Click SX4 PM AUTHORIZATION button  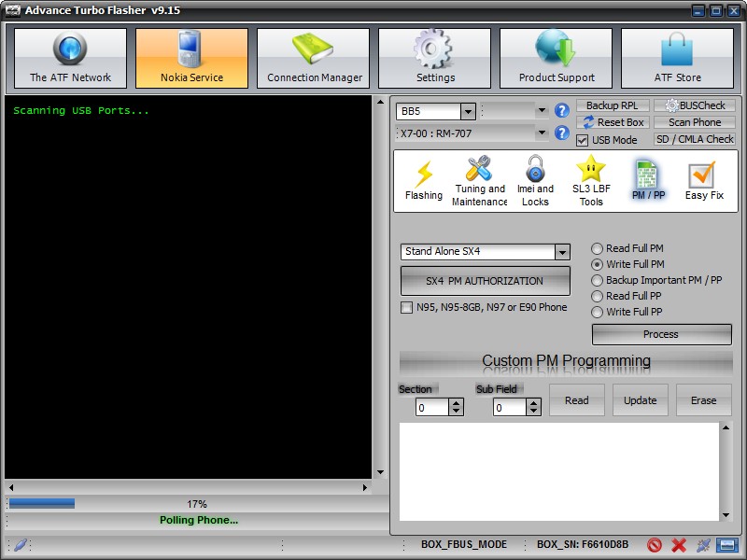[x=485, y=281]
